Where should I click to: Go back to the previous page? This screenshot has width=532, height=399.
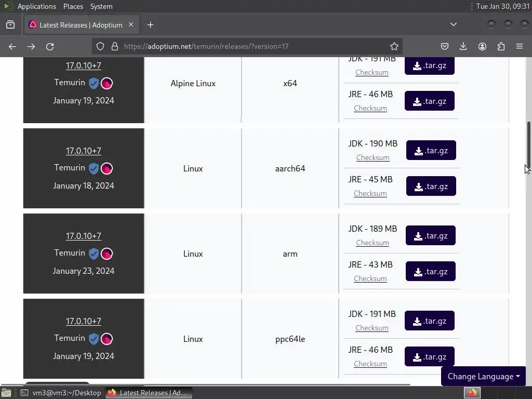(x=12, y=46)
